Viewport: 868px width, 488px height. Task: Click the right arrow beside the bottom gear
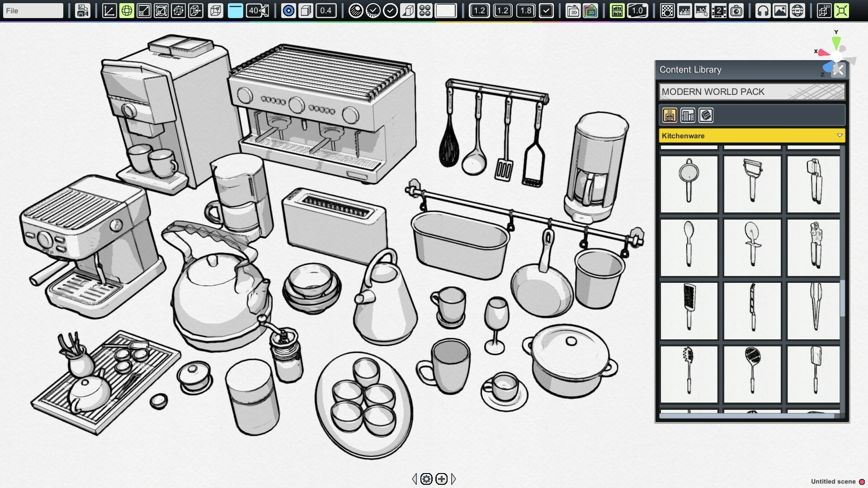pos(454,479)
